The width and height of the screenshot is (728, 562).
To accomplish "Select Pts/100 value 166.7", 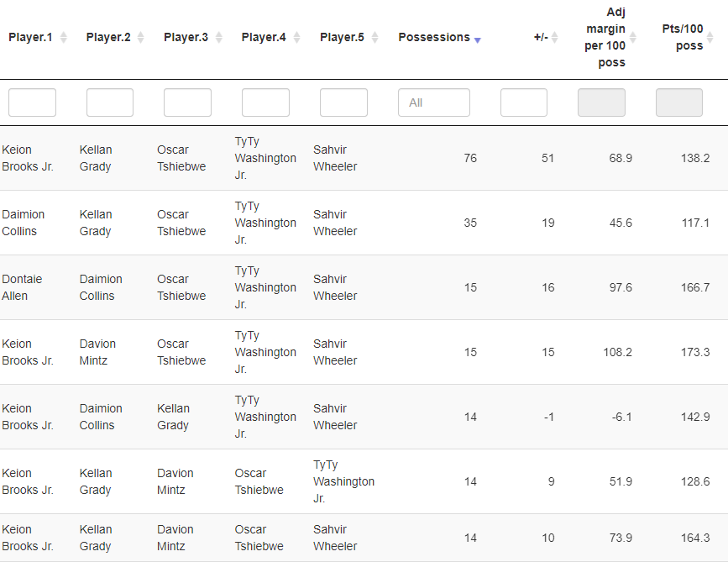I will point(695,287).
